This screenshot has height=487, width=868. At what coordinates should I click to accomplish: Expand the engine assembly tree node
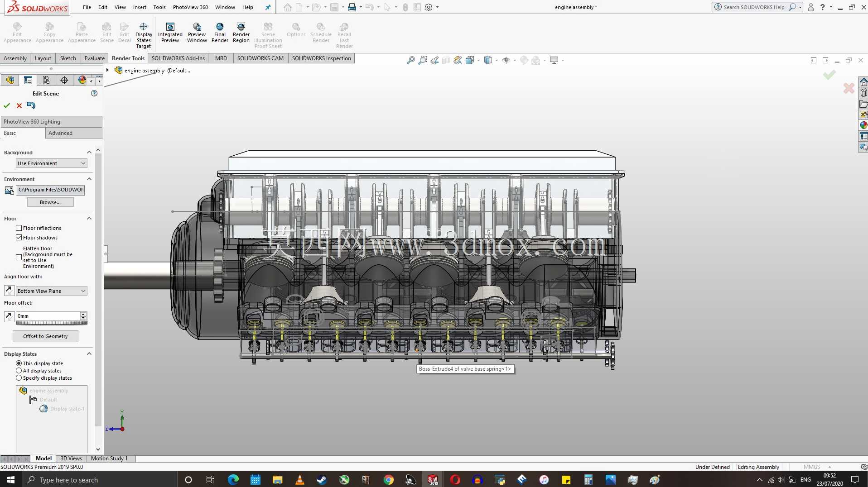tap(107, 70)
